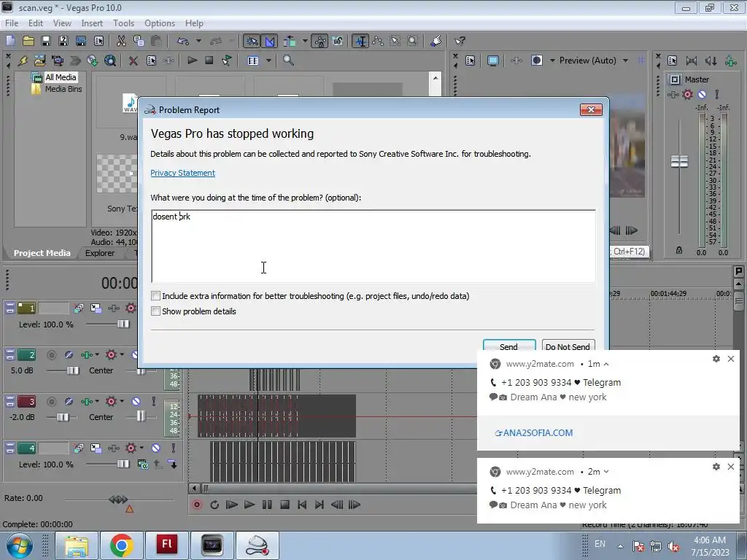Screen dimensions: 747x560
Task: Click the Cut scissors icon
Action: [x=121, y=41]
